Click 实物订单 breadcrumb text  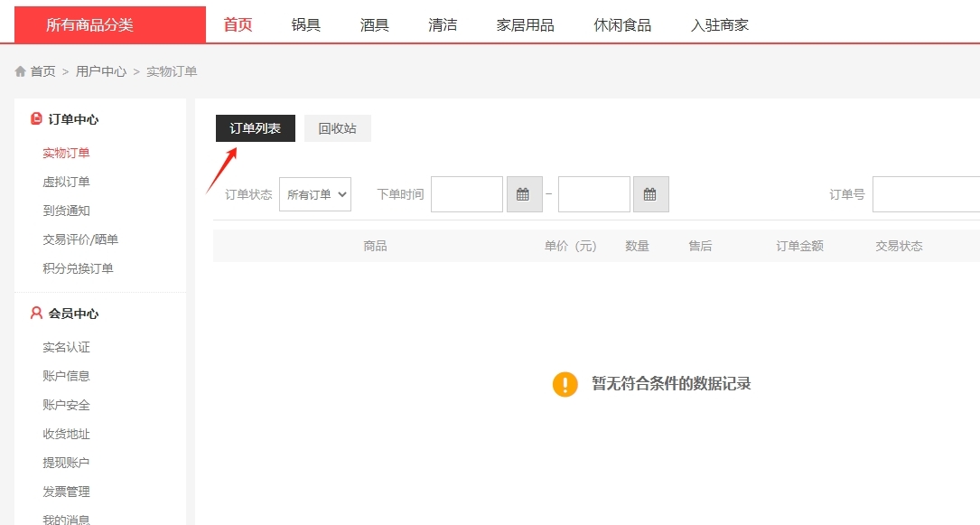tap(172, 71)
